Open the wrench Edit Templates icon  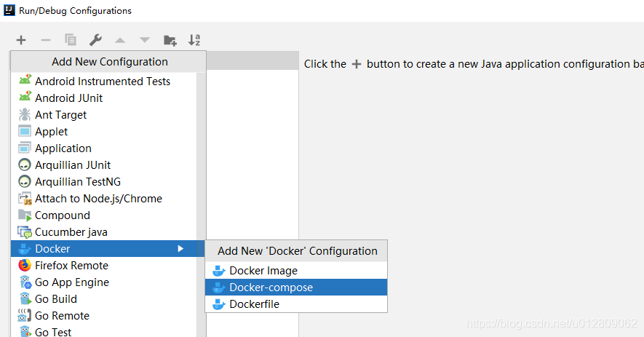[x=95, y=40]
